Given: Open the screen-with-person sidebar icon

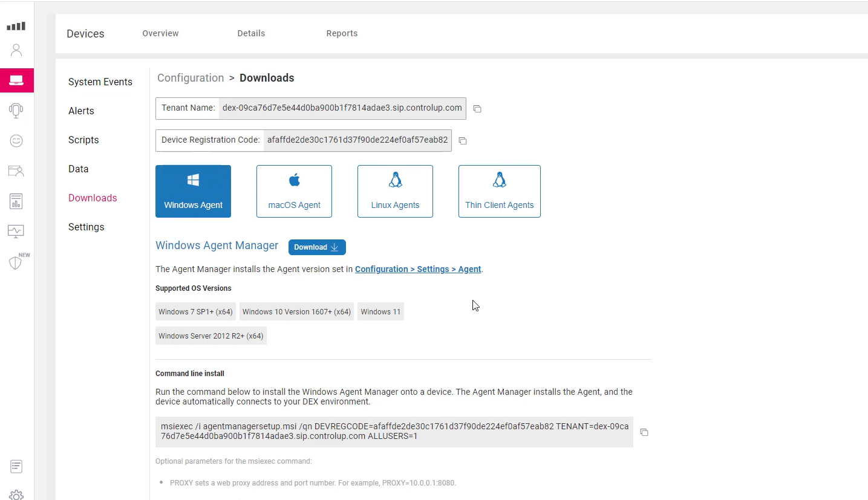Looking at the screenshot, I should pos(16,171).
